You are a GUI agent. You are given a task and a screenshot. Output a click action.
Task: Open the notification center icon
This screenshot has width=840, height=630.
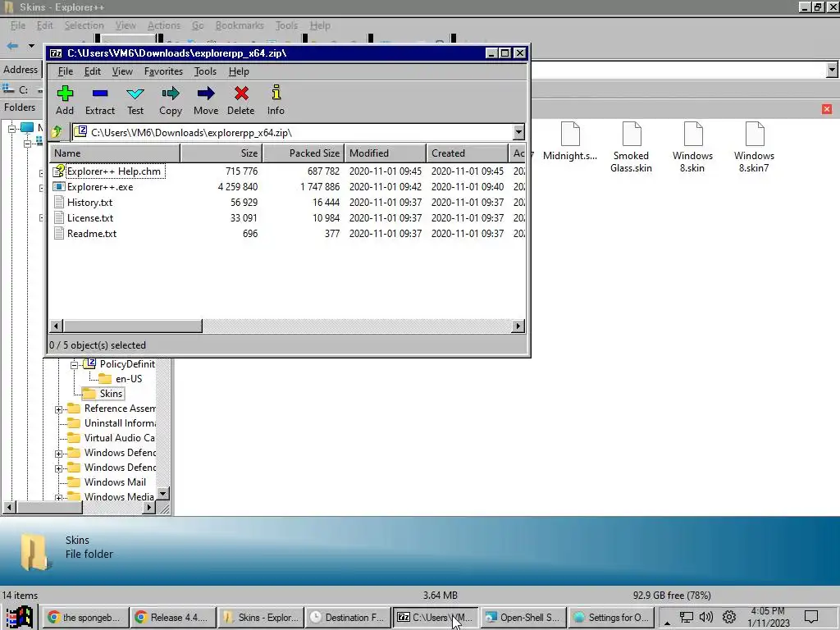[x=811, y=617]
